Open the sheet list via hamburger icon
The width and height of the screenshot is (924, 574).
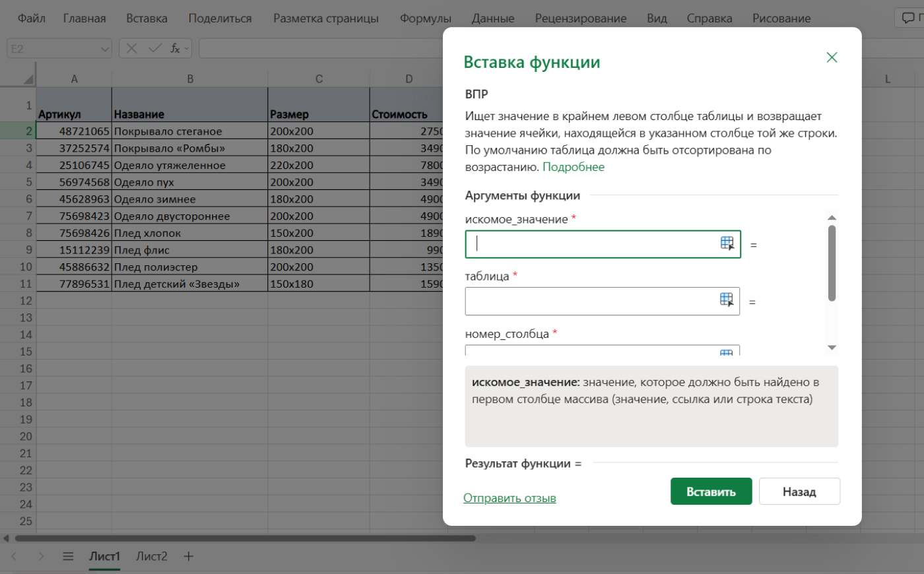point(68,556)
